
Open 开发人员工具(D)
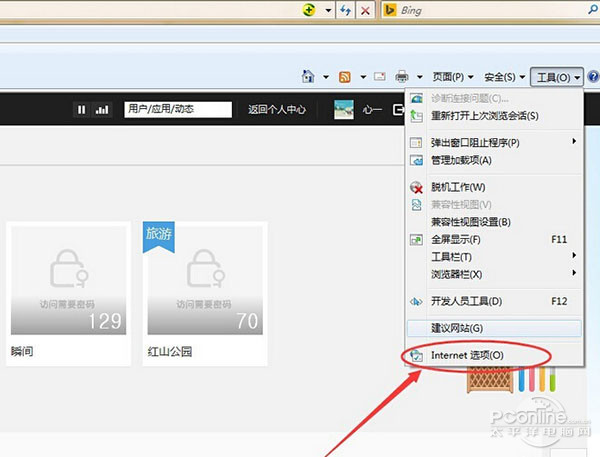tap(494, 301)
